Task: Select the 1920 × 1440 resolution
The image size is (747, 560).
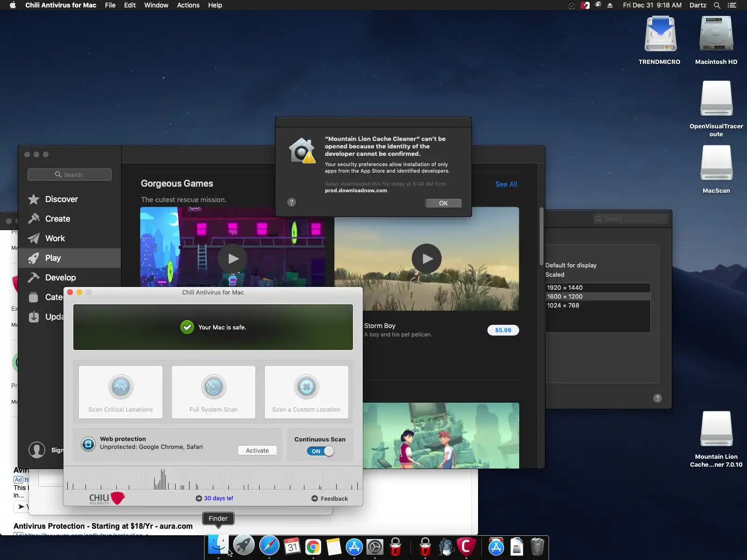Action: pyautogui.click(x=598, y=287)
